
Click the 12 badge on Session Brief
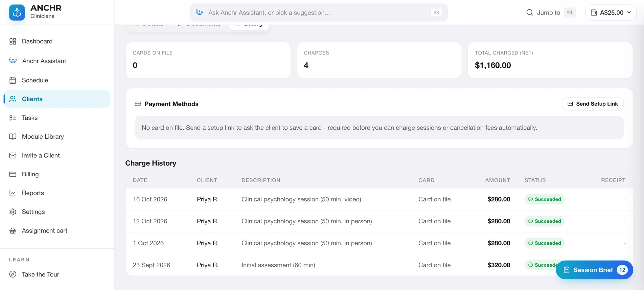click(x=622, y=270)
